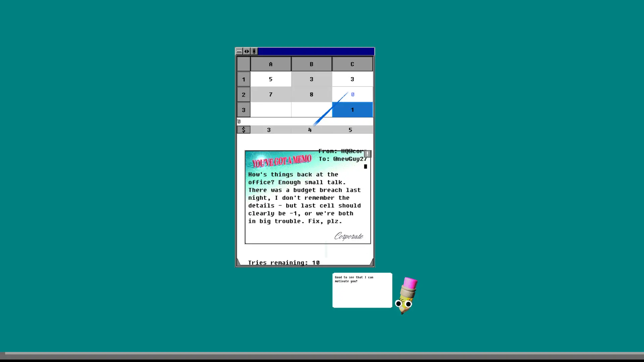The image size is (644, 362).
Task: Click the exclamation alert icon on the memo
Action: tap(368, 154)
